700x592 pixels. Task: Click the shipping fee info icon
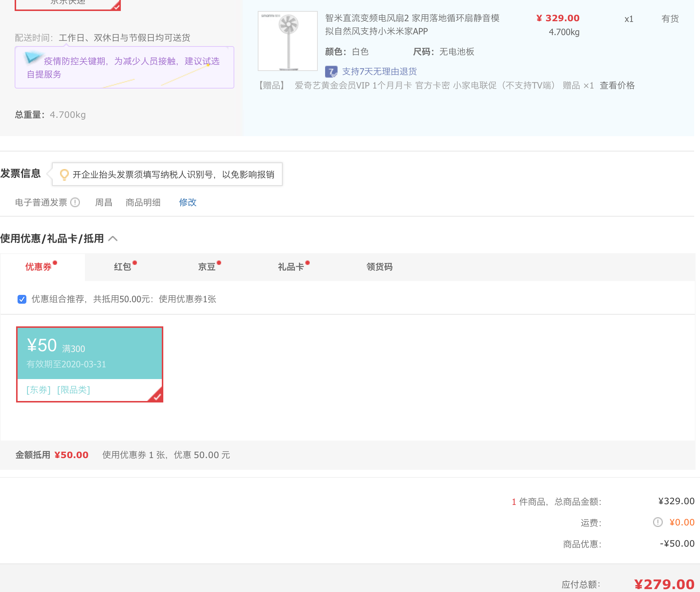(658, 522)
